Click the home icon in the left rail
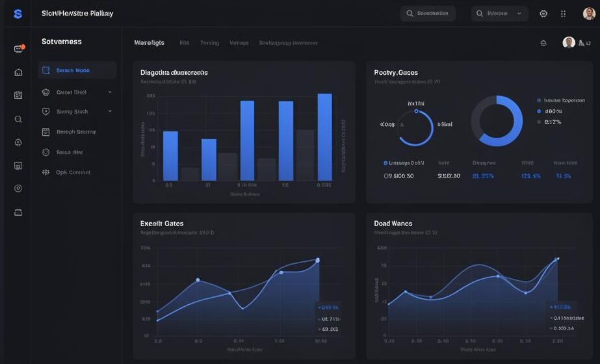This screenshot has width=600, height=364. 18,72
